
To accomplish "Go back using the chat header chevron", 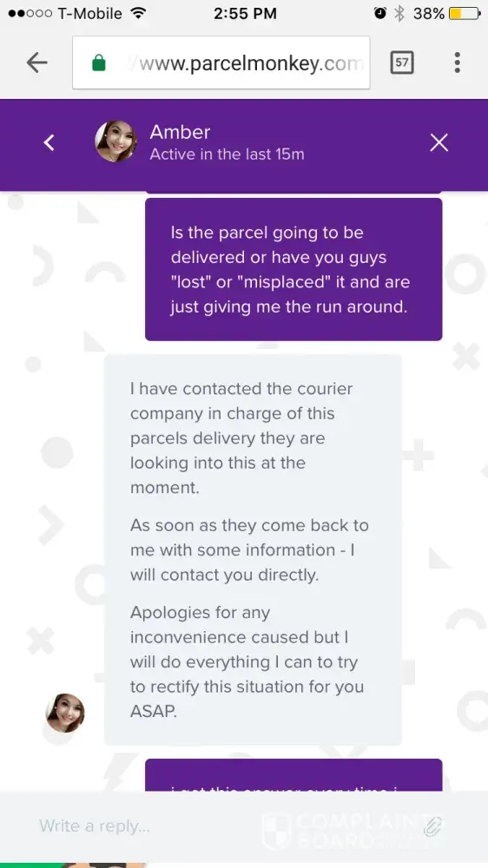I will tap(49, 143).
